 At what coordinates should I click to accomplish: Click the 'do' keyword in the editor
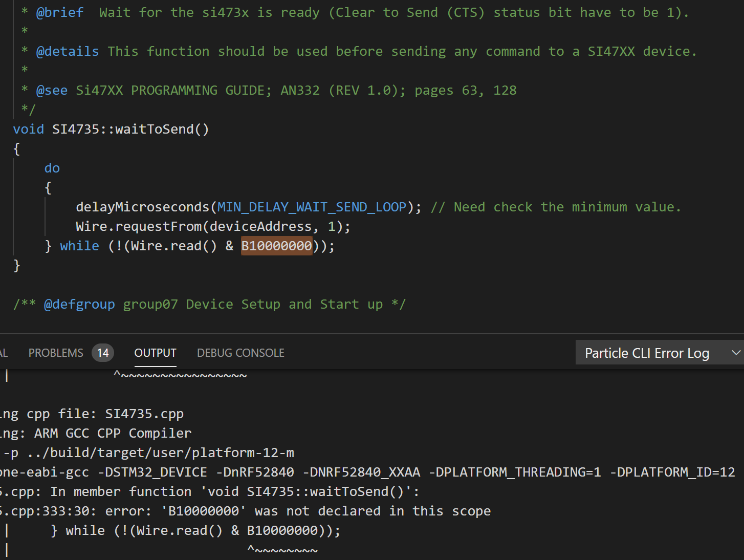point(52,168)
